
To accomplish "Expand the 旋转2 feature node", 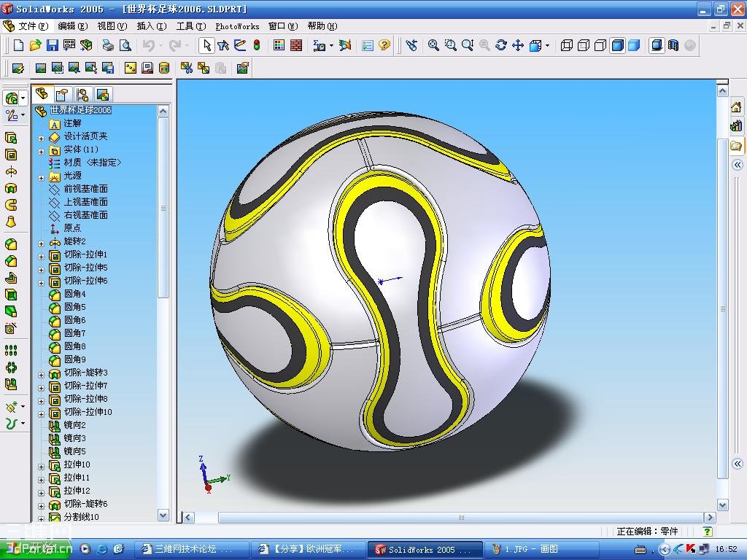I will (41, 244).
